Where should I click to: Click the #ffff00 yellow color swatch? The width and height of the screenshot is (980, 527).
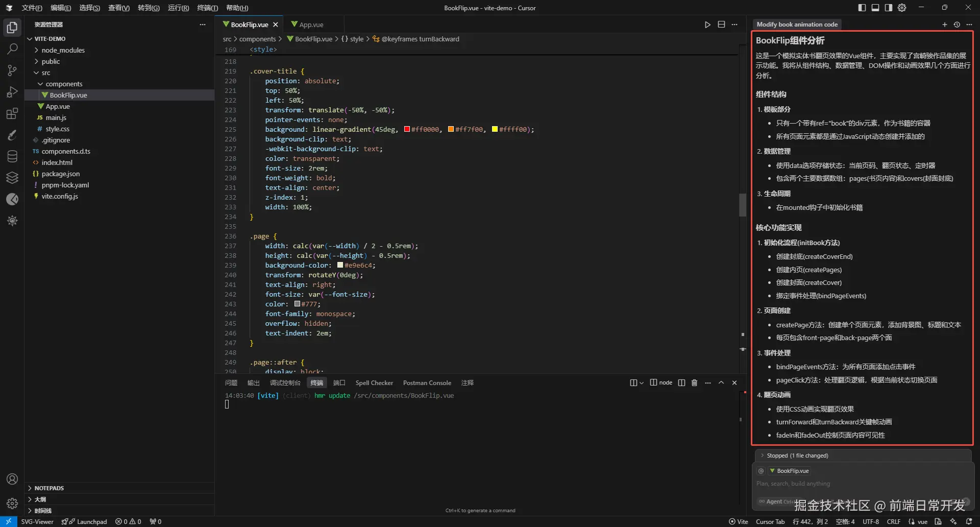pyautogui.click(x=495, y=129)
